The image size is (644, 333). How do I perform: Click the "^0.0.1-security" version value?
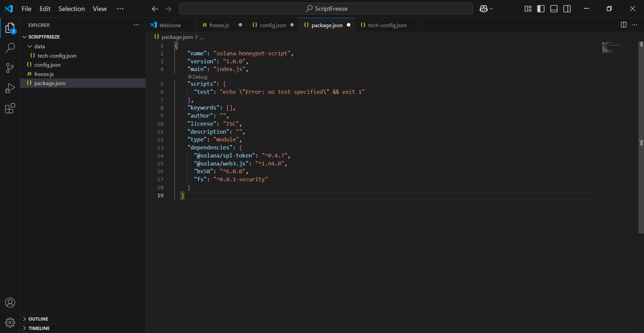[240, 180]
